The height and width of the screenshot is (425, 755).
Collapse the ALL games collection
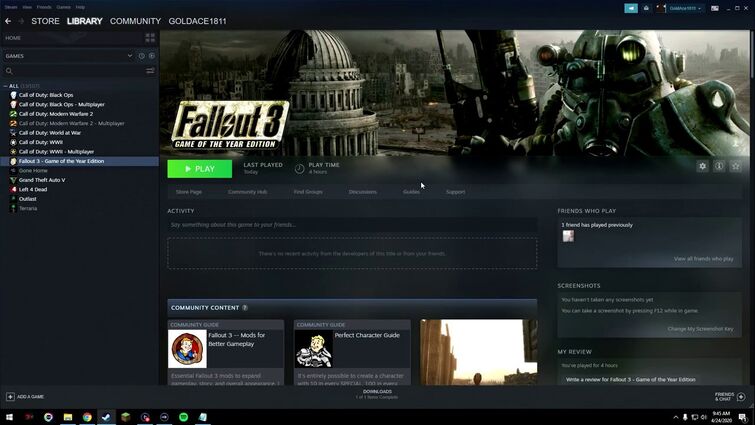(x=5, y=86)
